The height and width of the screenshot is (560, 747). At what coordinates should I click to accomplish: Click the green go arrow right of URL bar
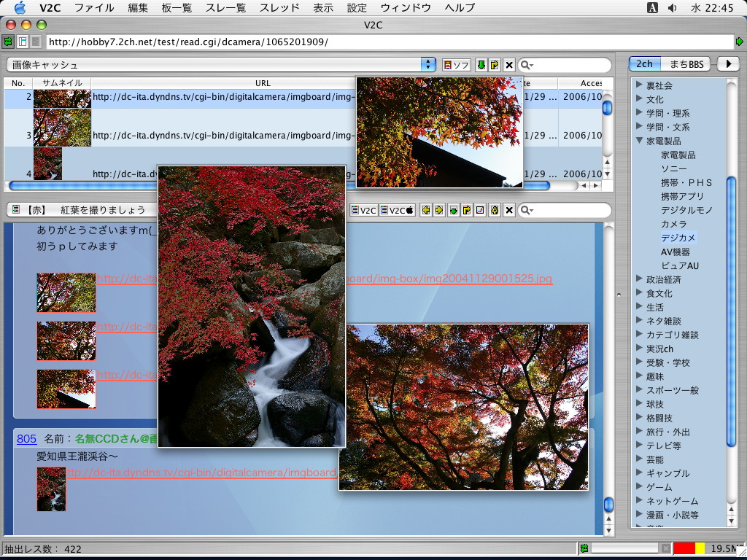(740, 42)
